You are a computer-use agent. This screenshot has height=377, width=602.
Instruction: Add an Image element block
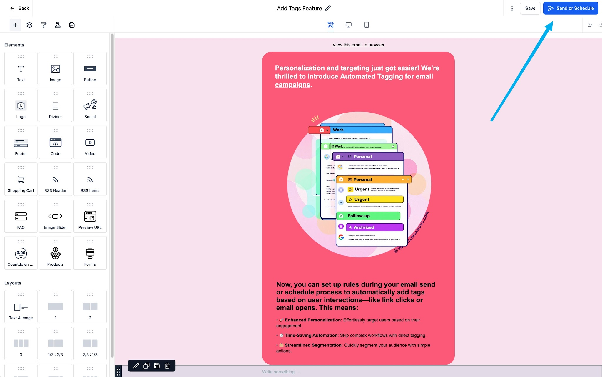55,68
